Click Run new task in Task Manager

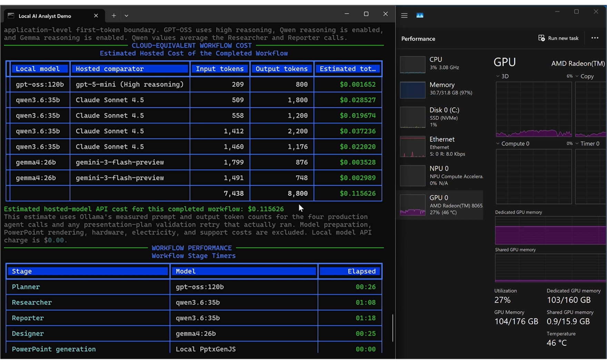[558, 38]
